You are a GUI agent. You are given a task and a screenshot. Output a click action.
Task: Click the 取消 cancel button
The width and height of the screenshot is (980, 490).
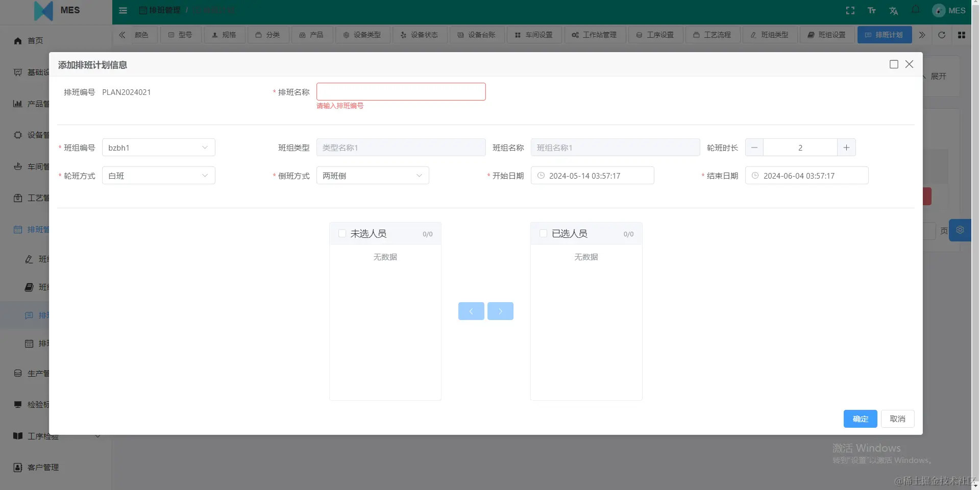coord(898,419)
